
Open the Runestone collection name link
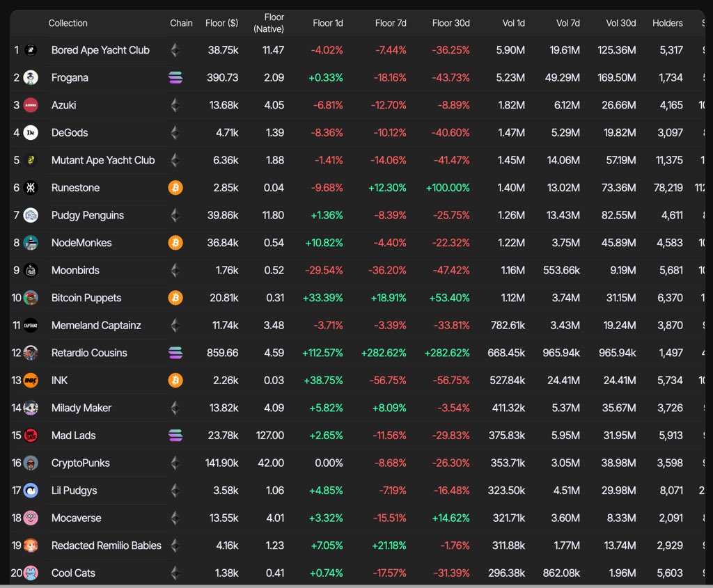click(x=75, y=188)
